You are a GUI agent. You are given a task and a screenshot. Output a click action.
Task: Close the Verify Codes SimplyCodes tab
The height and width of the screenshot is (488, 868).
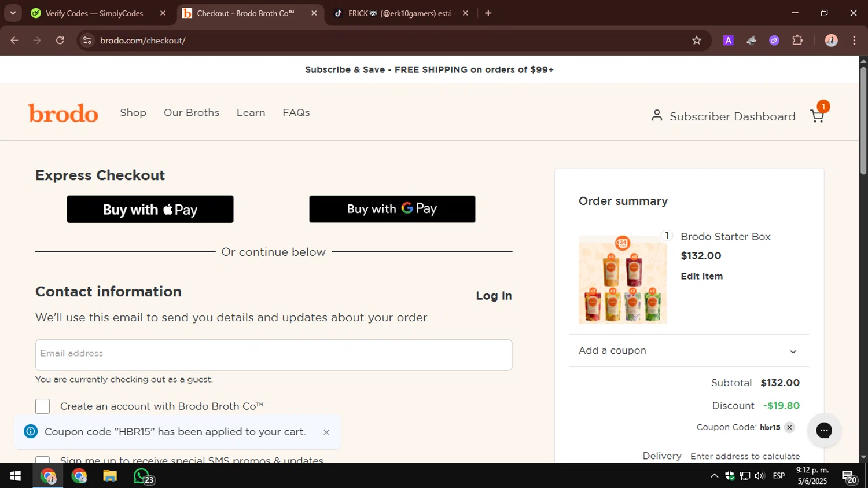(163, 13)
